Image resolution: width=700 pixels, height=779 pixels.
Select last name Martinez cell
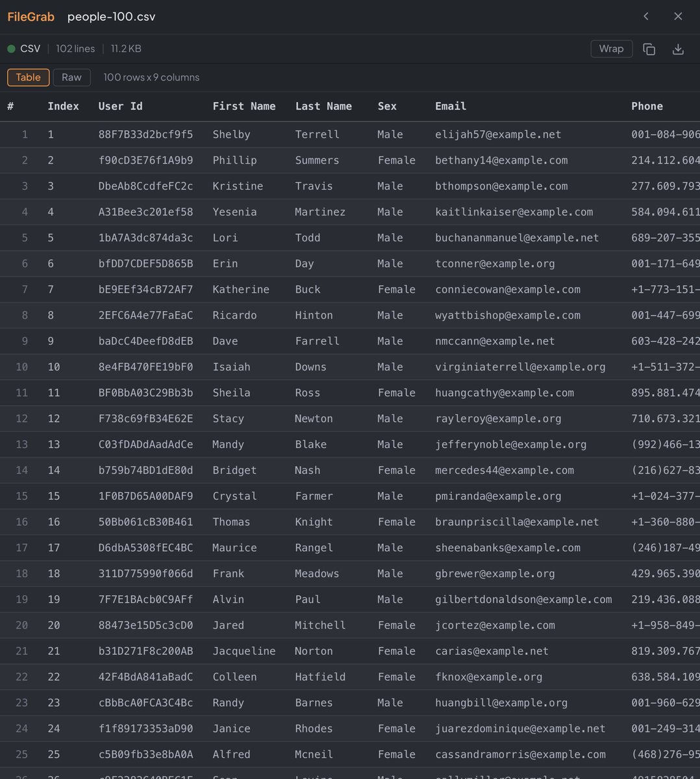(320, 212)
